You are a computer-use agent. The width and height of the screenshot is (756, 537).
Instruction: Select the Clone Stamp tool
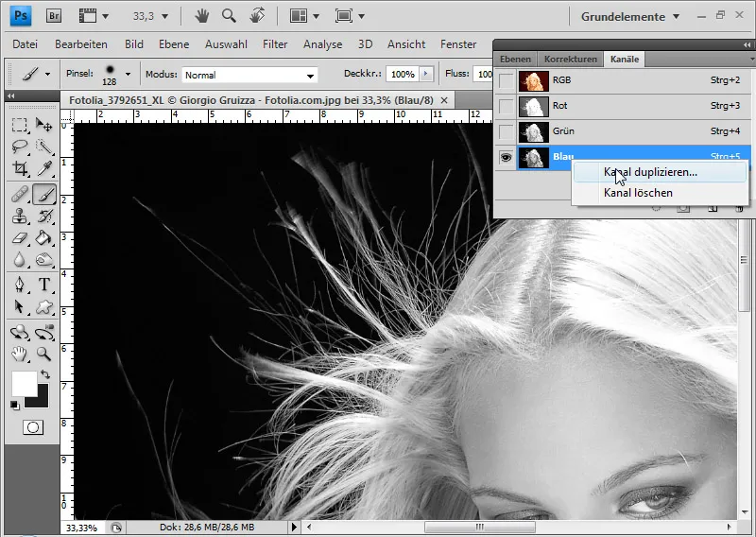click(20, 217)
